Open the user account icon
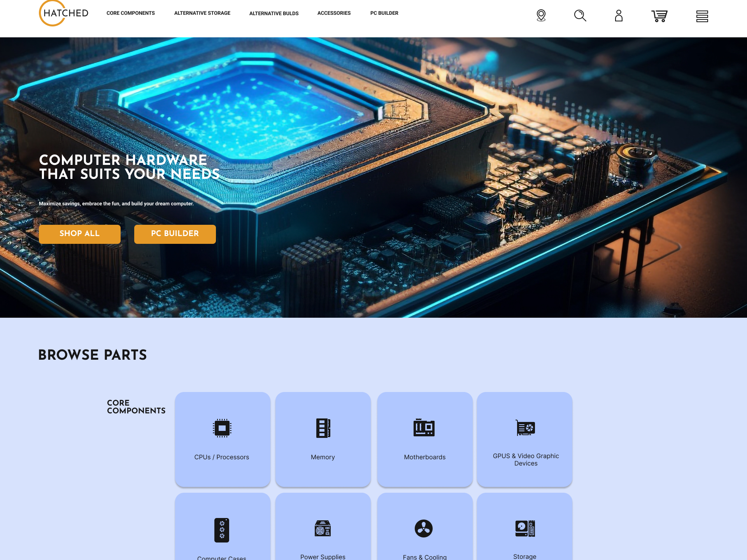 coord(619,16)
